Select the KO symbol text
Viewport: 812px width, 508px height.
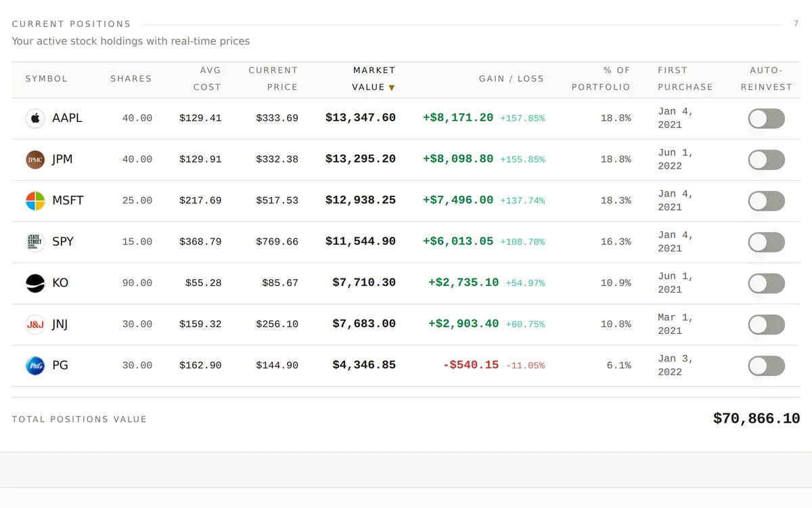coord(60,283)
